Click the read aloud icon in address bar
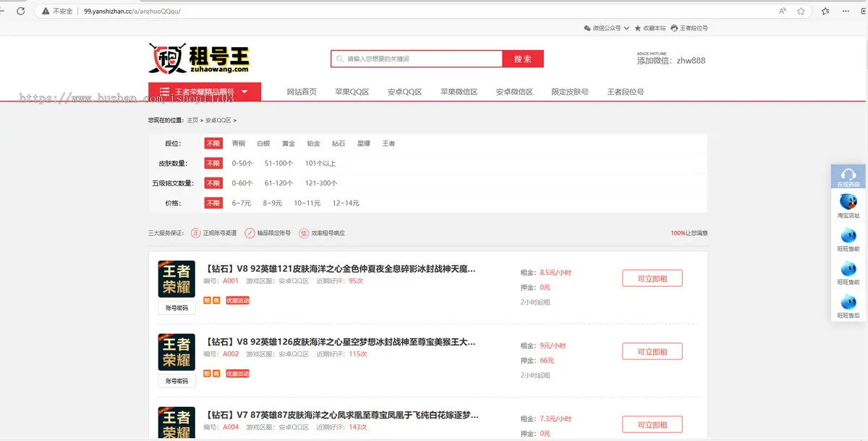 783,12
